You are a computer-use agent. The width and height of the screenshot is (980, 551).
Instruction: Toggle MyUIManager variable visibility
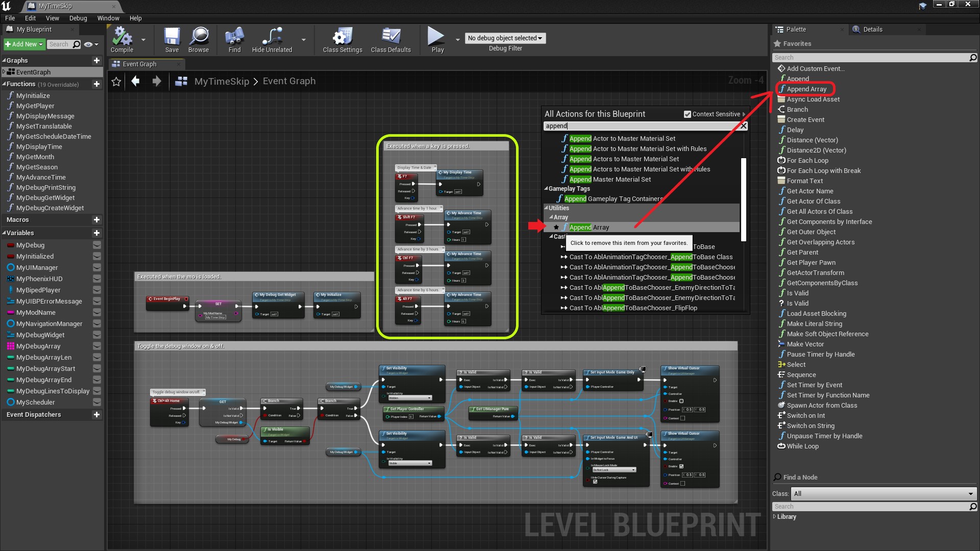96,267
